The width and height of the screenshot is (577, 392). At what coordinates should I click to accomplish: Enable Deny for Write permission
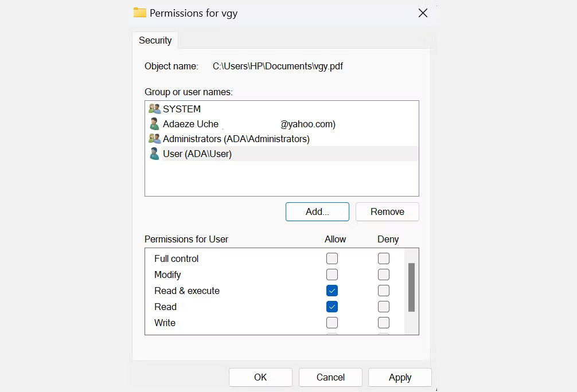click(384, 323)
